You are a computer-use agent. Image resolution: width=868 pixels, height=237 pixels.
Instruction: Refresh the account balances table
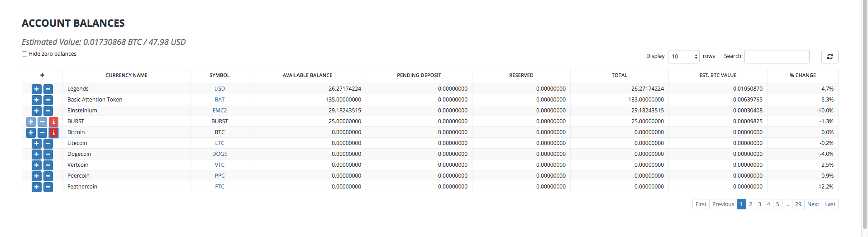click(x=830, y=57)
